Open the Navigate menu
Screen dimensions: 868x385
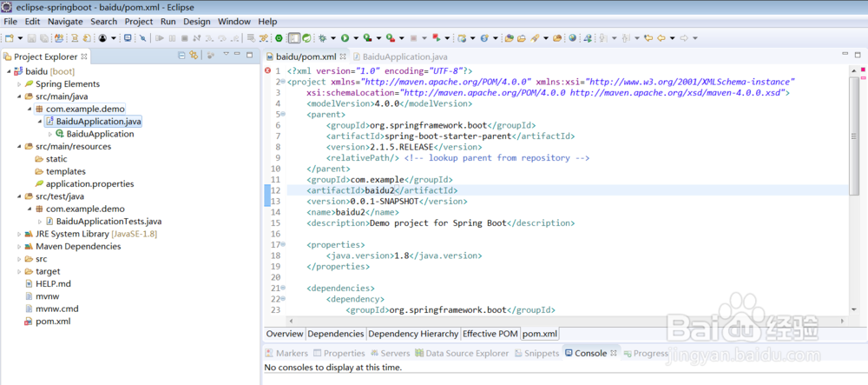coord(65,22)
